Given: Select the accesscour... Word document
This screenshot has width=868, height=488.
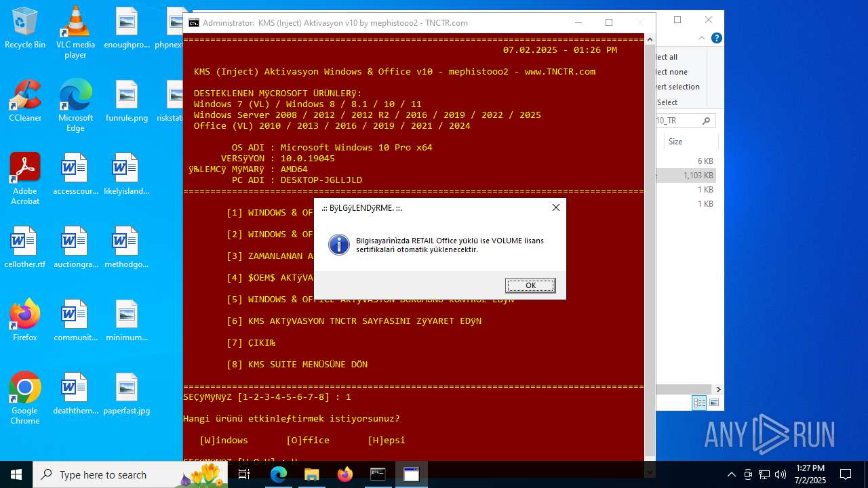Looking at the screenshot, I should (75, 174).
